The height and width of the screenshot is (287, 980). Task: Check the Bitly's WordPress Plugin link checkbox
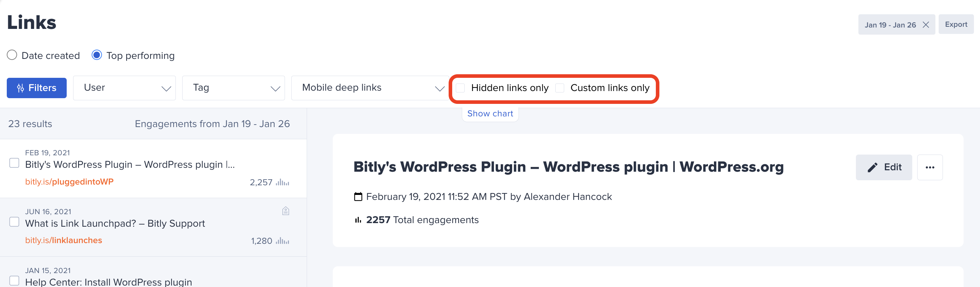tap(14, 163)
